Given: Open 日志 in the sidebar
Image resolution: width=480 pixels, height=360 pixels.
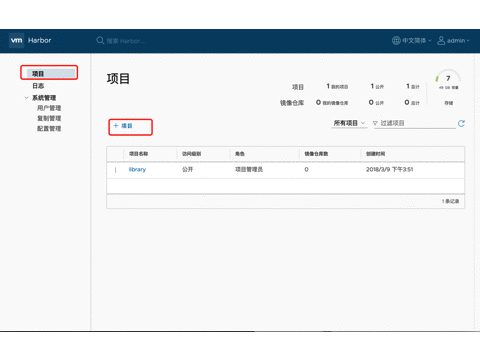Looking at the screenshot, I should pyautogui.click(x=38, y=86).
